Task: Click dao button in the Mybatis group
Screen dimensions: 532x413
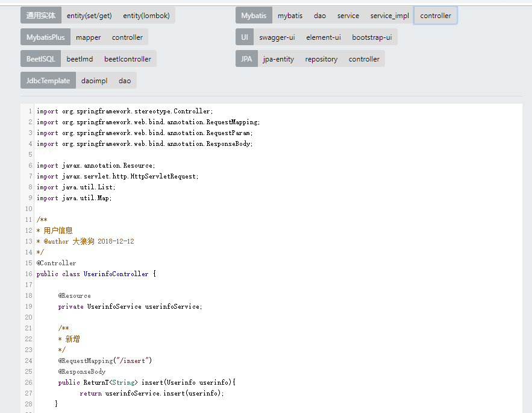Action: 320,16
